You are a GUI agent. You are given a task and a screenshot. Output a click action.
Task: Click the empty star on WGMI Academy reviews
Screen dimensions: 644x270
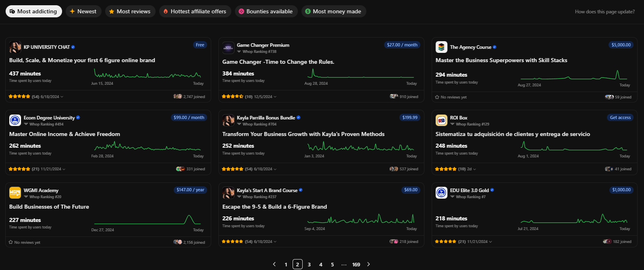(11, 243)
